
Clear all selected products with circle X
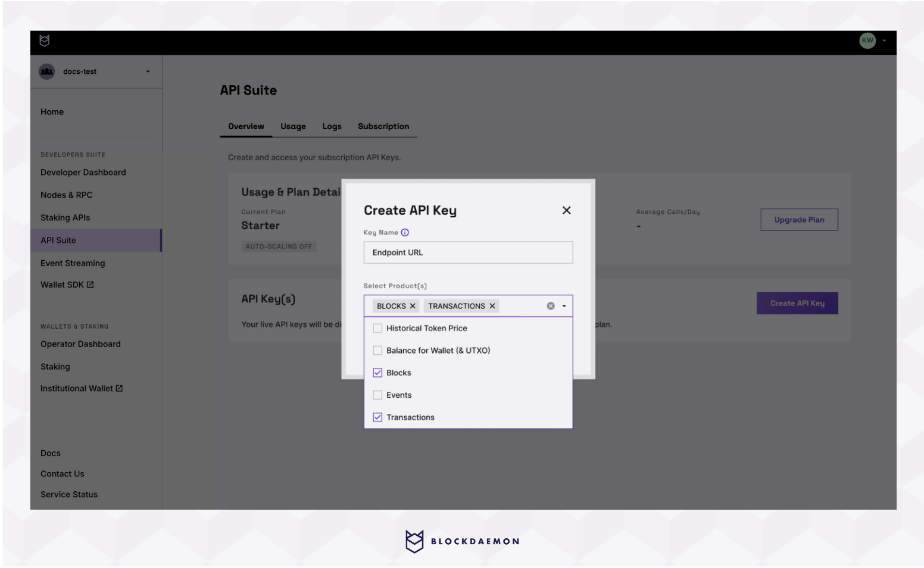551,306
